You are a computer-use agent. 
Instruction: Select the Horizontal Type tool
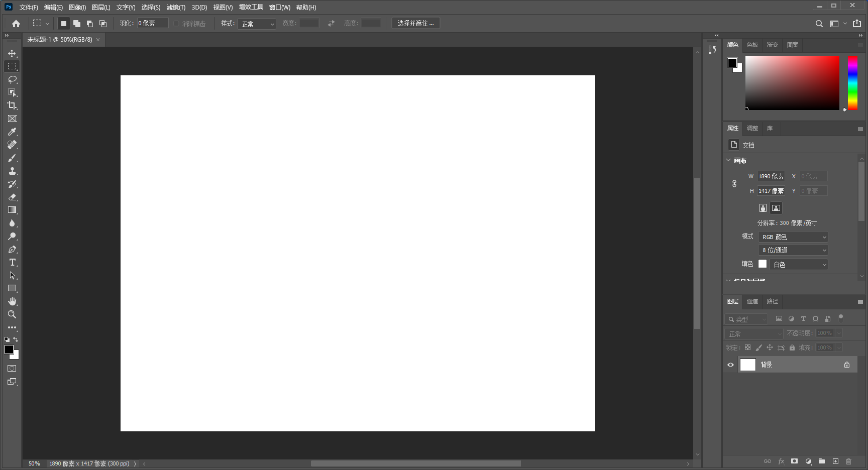coord(12,262)
